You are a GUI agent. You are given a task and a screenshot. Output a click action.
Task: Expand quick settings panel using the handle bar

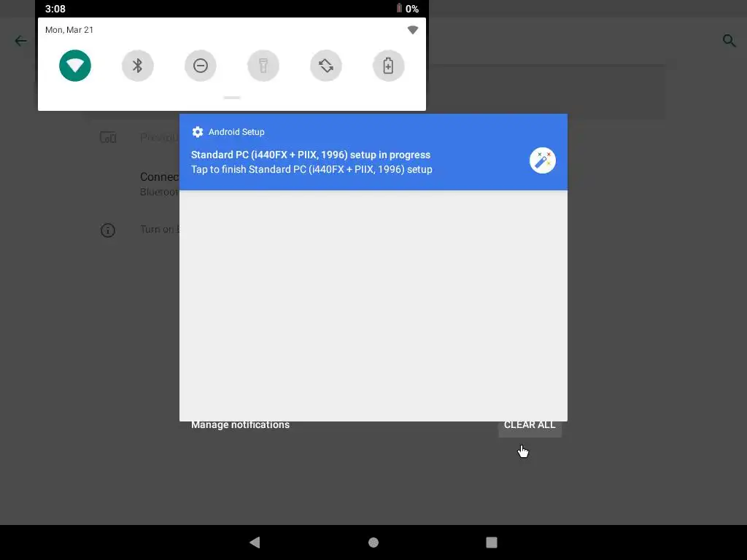[232, 98]
